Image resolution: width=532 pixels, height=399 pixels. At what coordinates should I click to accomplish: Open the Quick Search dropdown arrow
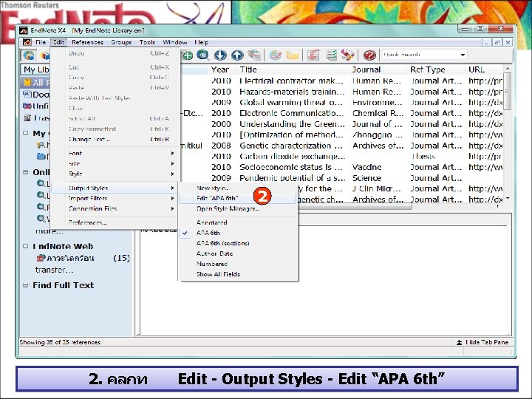(x=463, y=55)
